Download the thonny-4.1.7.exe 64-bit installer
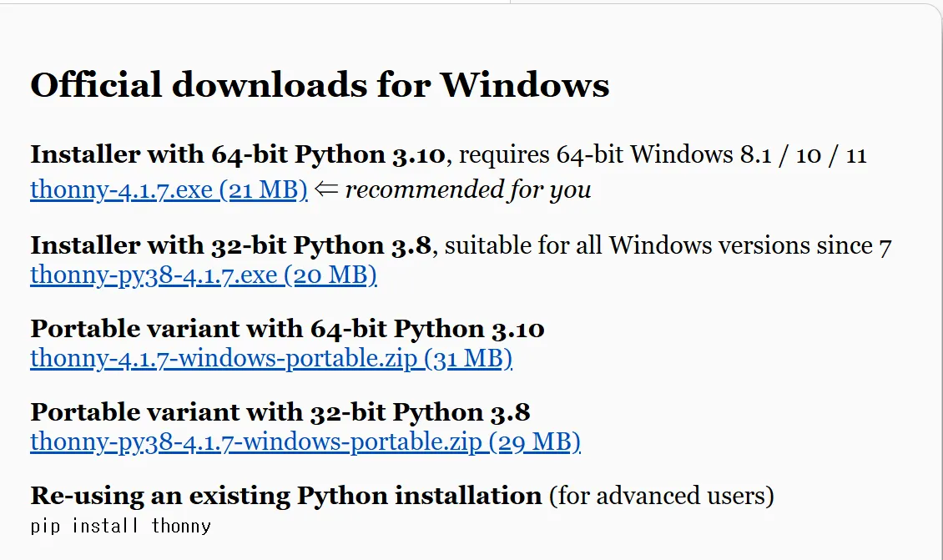 (x=169, y=190)
